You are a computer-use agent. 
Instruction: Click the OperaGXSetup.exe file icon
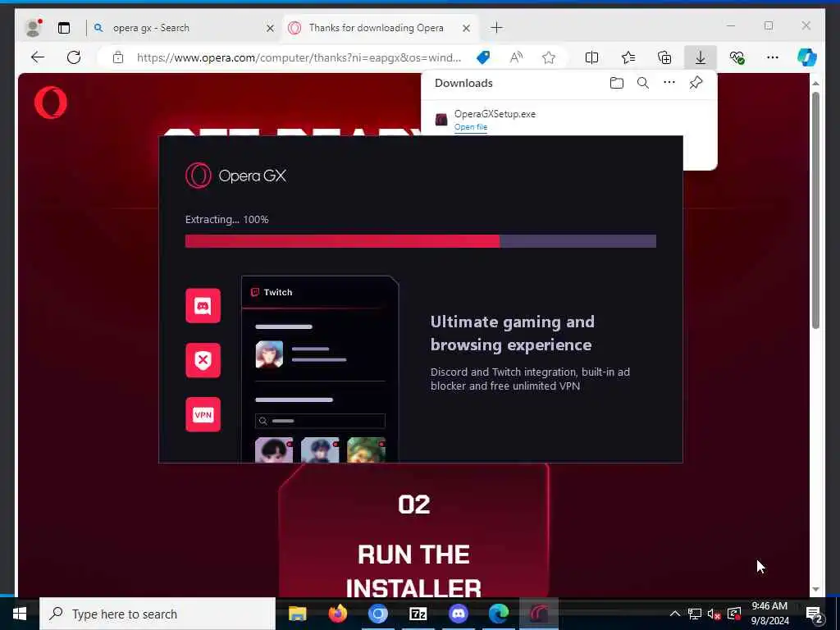(441, 120)
